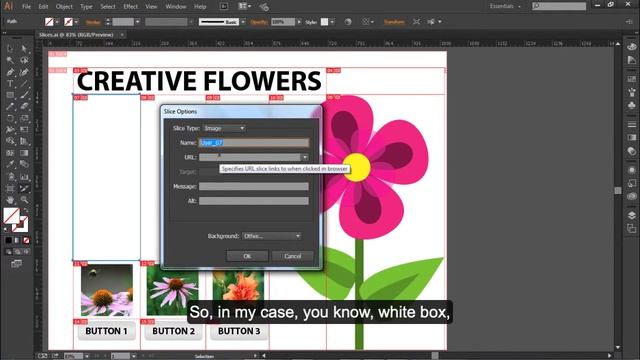The width and height of the screenshot is (640, 360).
Task: Open the graphic Style dropdown
Action: coord(332,22)
